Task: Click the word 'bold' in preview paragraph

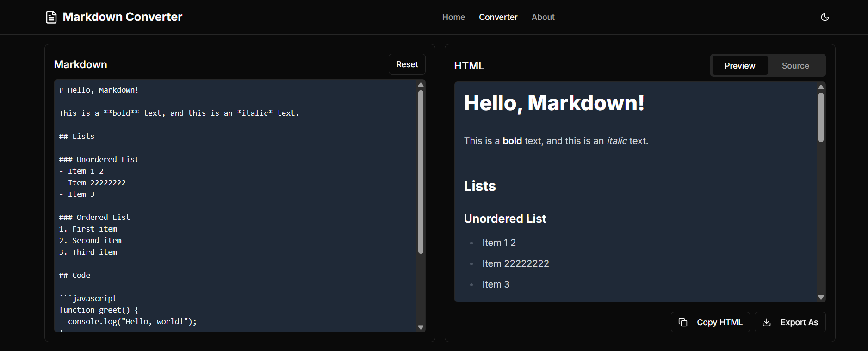Action: point(512,141)
